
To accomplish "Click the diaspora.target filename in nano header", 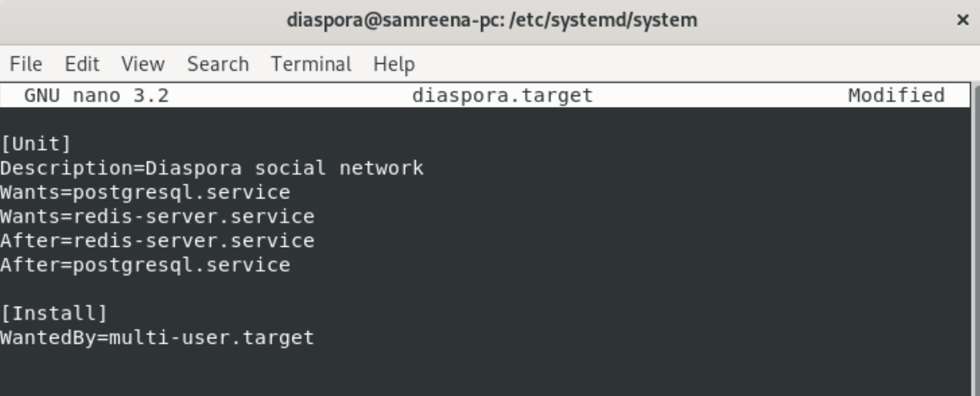I will [x=502, y=96].
